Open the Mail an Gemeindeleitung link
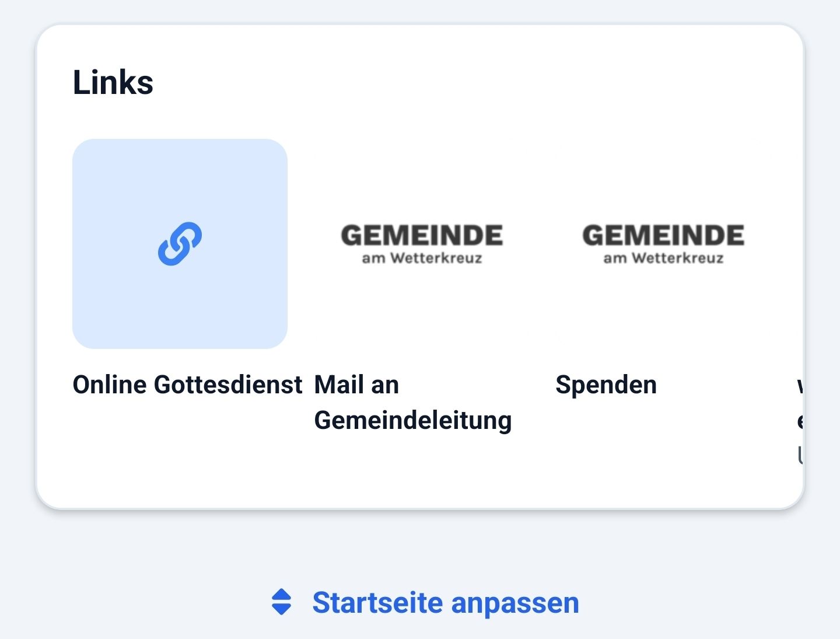 point(412,403)
